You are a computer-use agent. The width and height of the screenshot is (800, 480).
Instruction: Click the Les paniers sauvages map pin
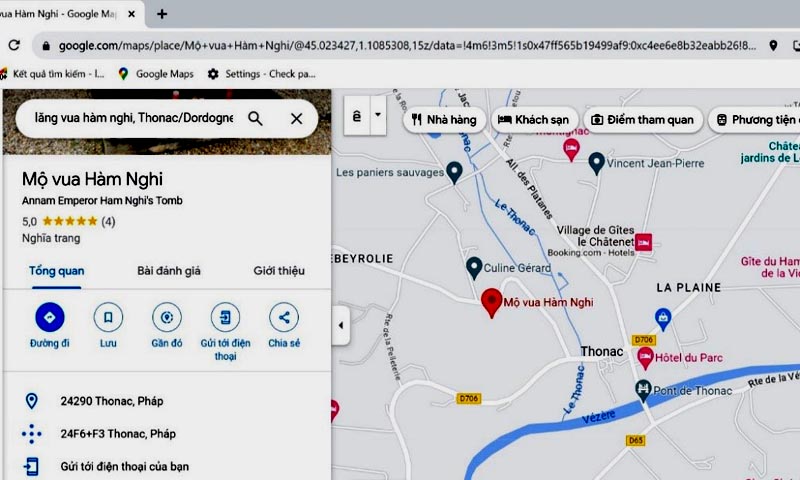click(454, 172)
